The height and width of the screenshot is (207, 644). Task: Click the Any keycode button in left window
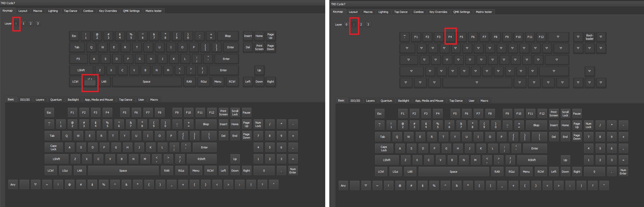(x=13, y=185)
